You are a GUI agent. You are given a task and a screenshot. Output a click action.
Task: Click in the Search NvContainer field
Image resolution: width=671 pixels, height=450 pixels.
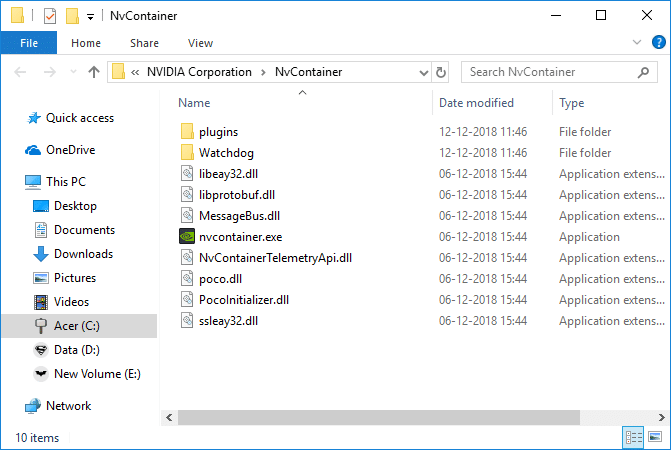tap(550, 72)
